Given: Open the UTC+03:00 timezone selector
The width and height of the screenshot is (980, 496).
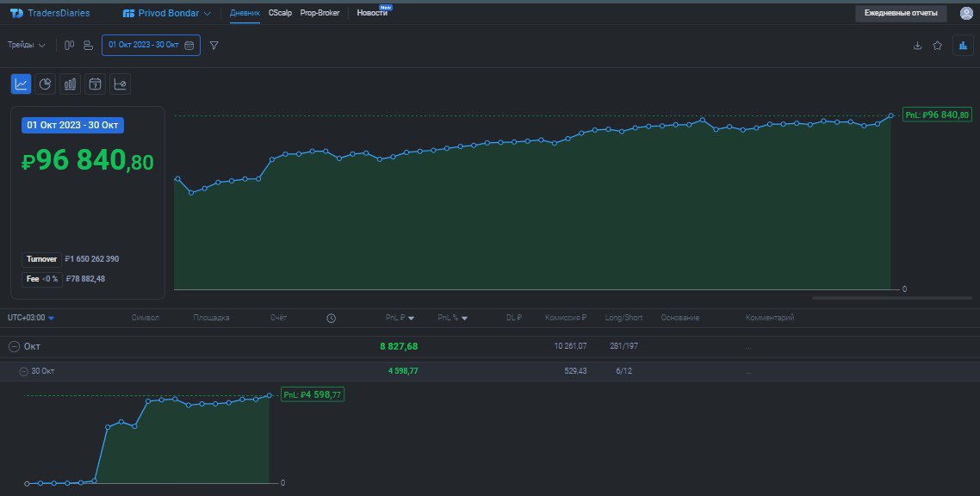Looking at the screenshot, I should point(29,317).
